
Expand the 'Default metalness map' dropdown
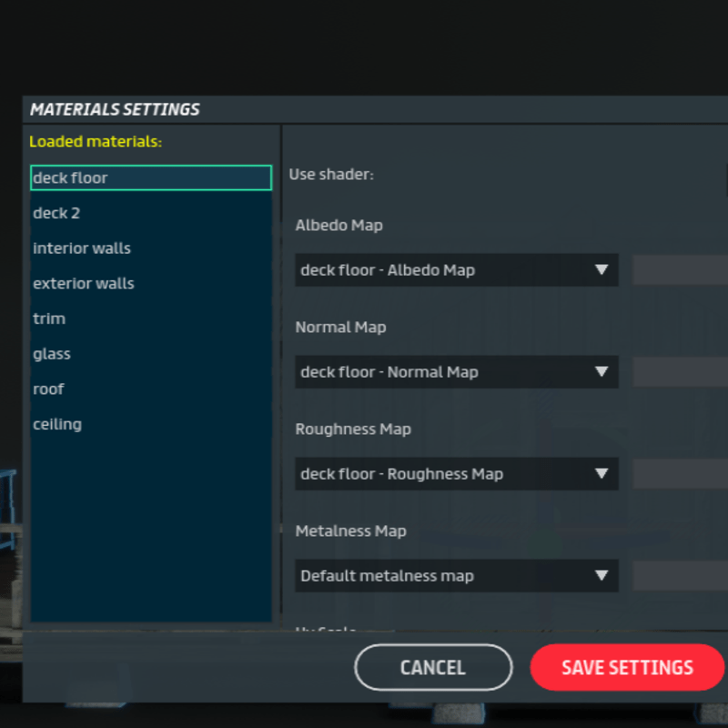coord(456,576)
